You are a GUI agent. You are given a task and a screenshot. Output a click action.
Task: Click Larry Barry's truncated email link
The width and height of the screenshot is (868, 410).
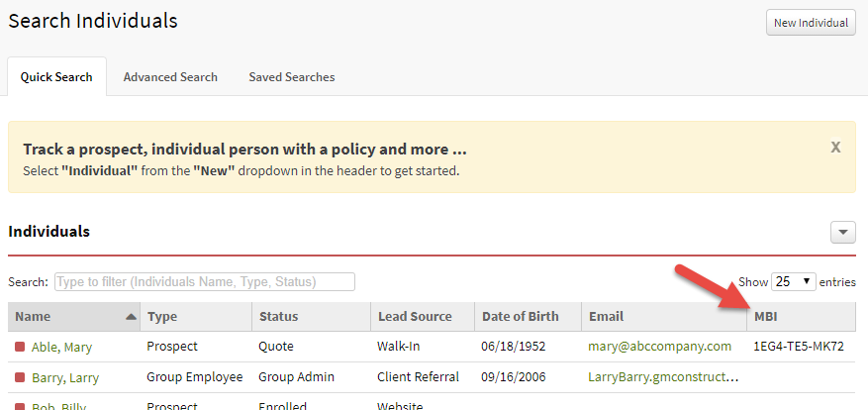point(663,377)
